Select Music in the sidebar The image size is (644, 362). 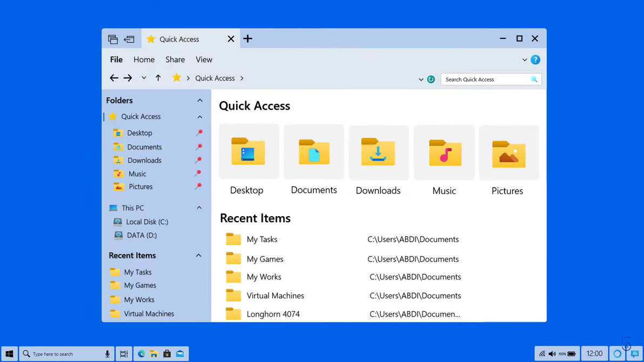(137, 174)
